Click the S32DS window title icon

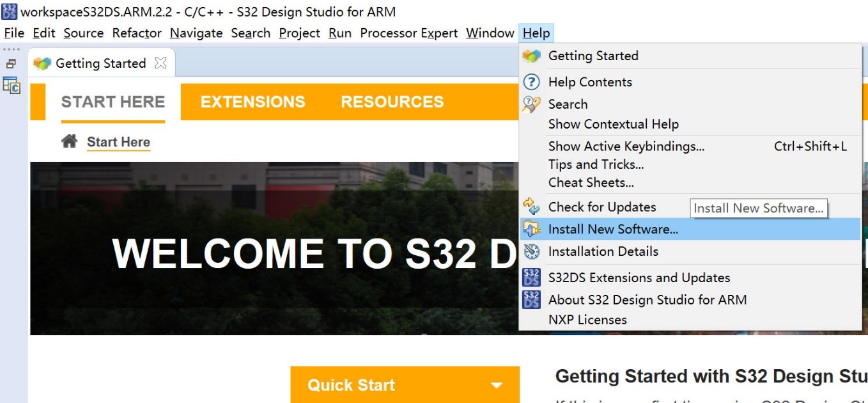pos(10,11)
